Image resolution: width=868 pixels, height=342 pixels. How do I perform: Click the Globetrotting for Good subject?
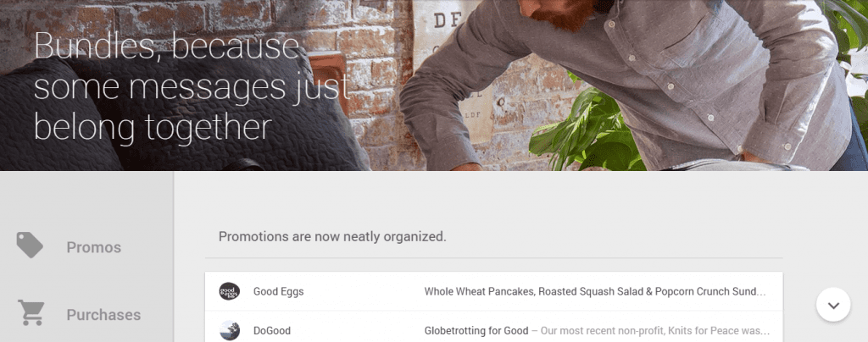click(x=476, y=330)
